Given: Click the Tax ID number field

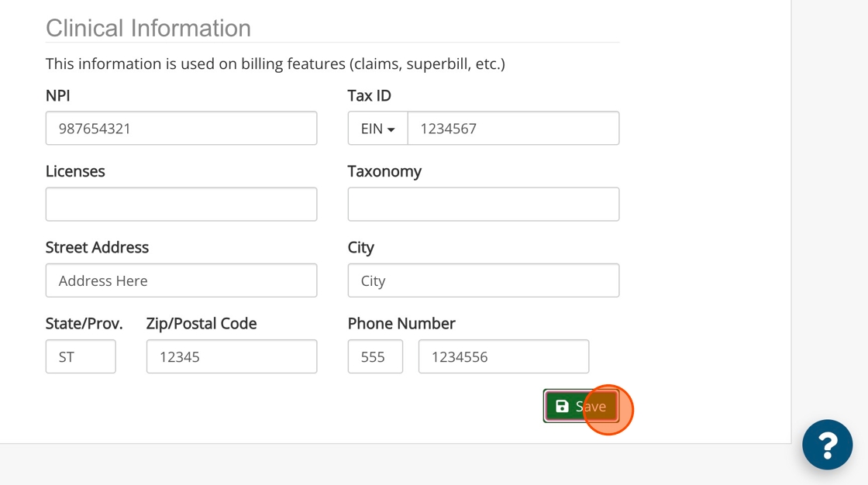Looking at the screenshot, I should pyautogui.click(x=513, y=129).
